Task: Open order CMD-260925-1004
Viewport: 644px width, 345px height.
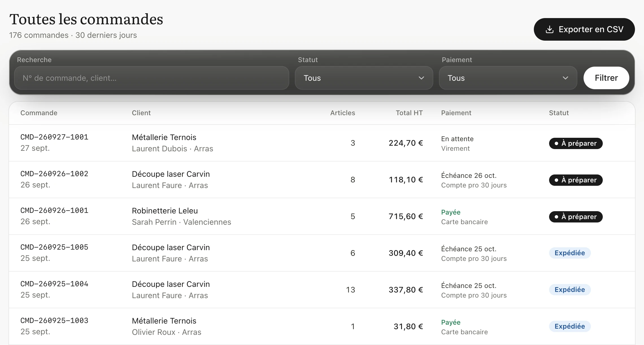Action: (54, 284)
